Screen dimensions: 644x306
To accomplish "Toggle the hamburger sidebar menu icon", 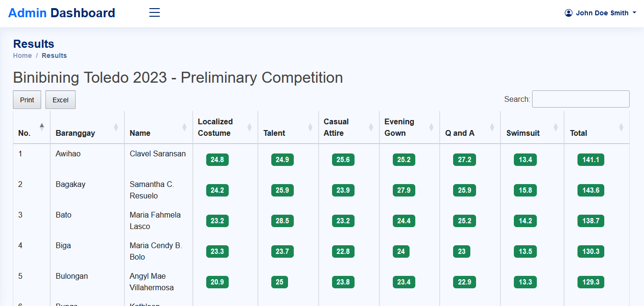I will tap(155, 13).
